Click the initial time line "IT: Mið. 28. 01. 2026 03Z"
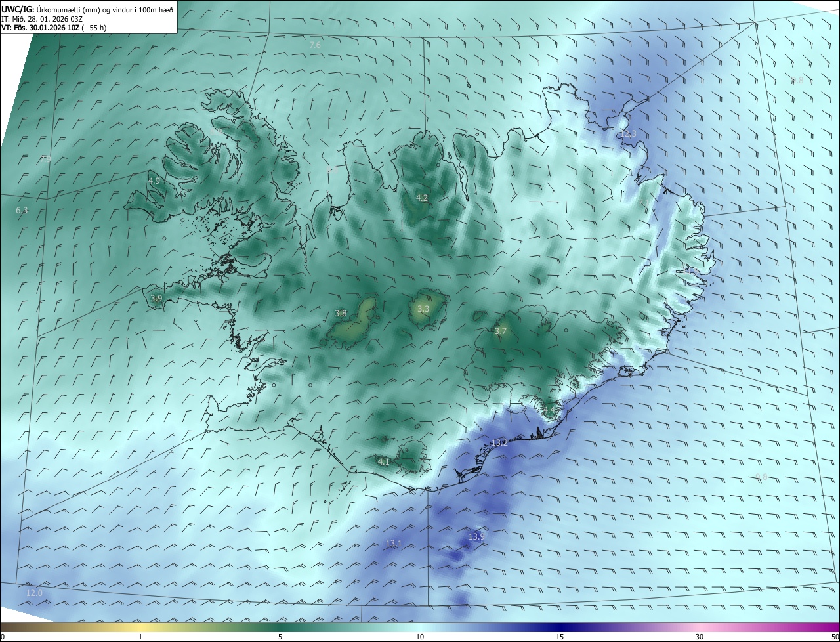Viewport: 840px width, 642px height. (x=42, y=19)
